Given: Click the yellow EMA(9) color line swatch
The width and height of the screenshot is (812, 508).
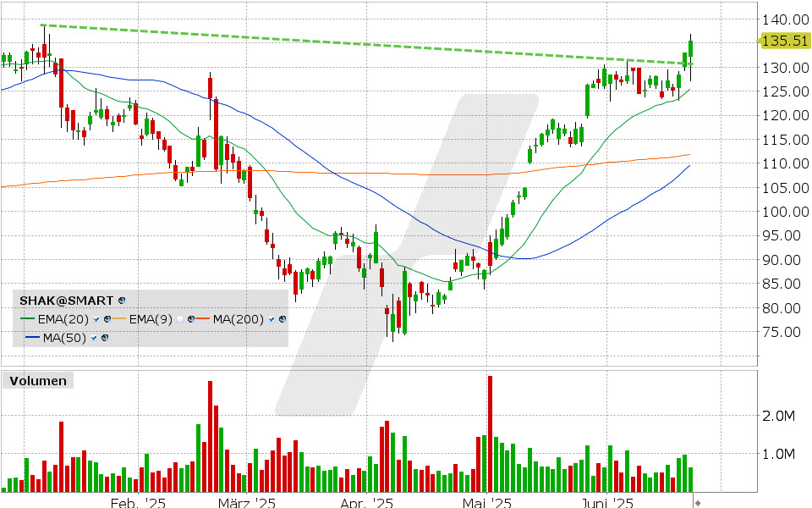Looking at the screenshot, I should click(119, 319).
